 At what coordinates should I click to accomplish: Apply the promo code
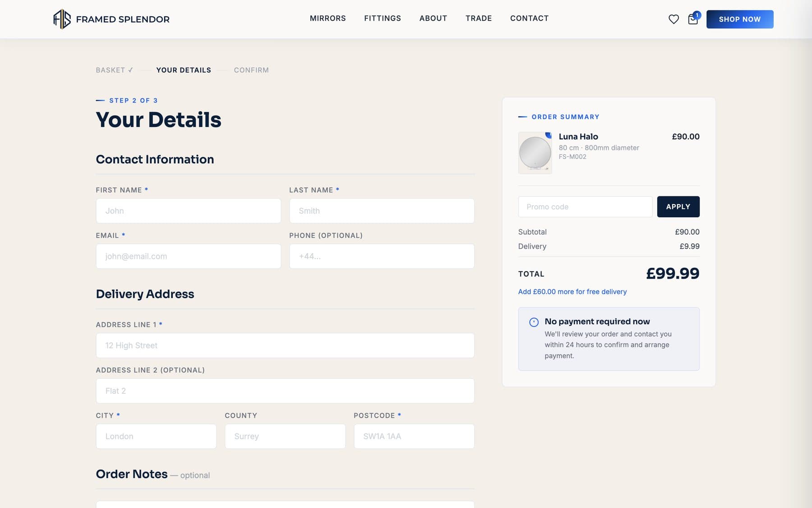pos(678,207)
